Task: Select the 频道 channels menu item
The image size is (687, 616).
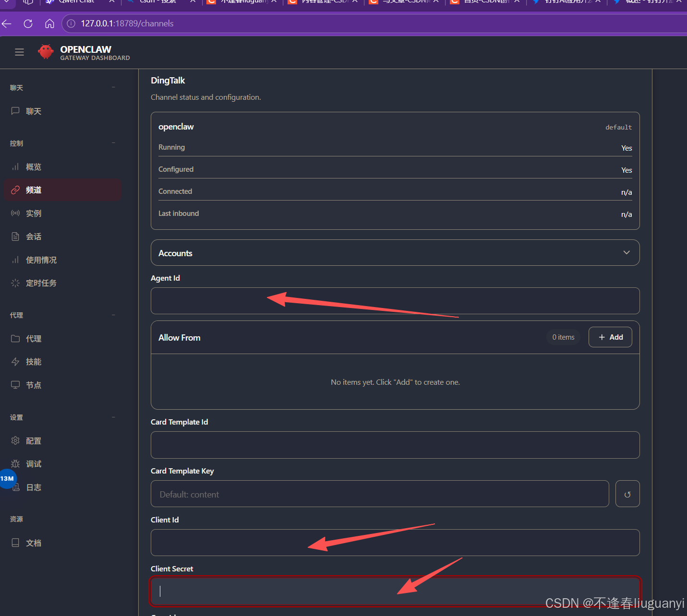Action: pyautogui.click(x=62, y=190)
